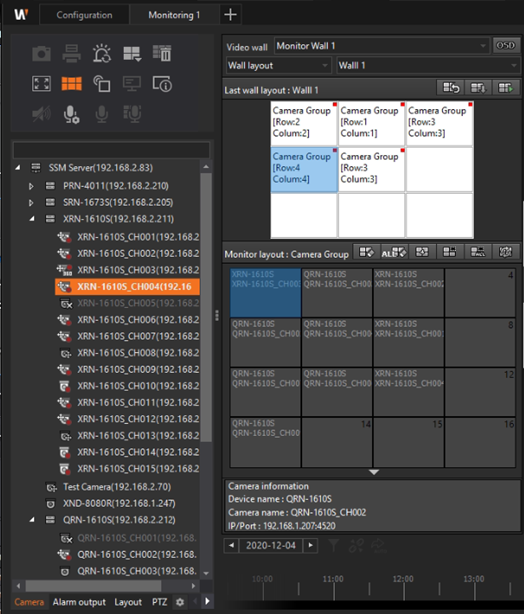Viewport: 524px width, 614px height.
Task: Click gear icon beside PTZ tab
Action: (180, 602)
